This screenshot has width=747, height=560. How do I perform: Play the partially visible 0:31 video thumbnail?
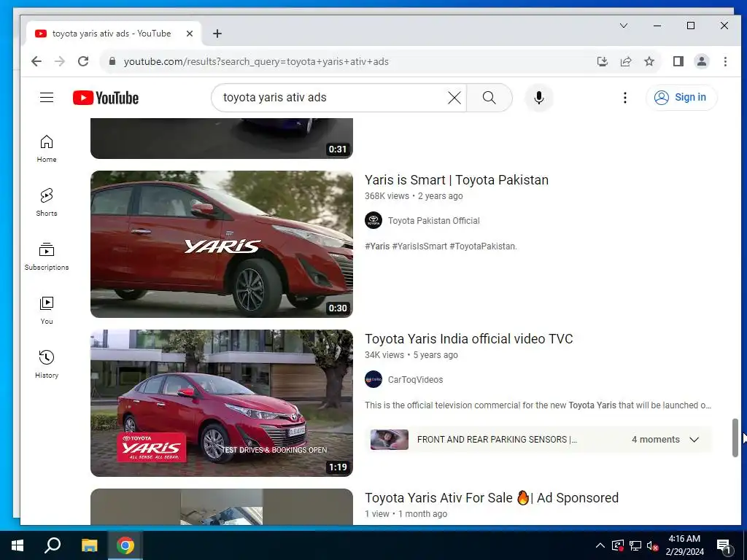point(222,138)
